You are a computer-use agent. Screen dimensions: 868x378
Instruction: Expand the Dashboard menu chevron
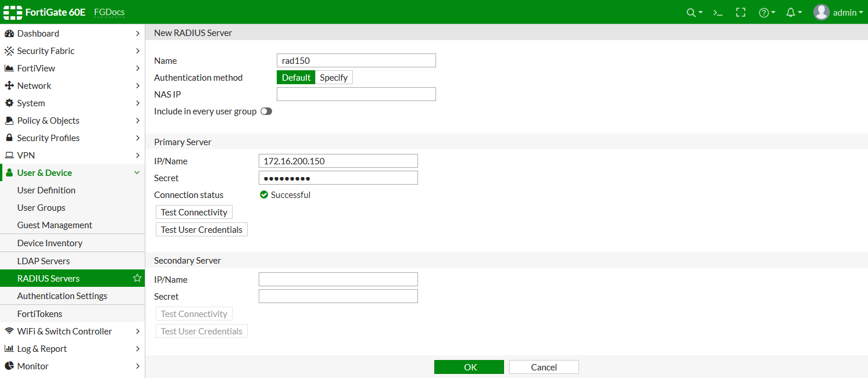tap(137, 34)
